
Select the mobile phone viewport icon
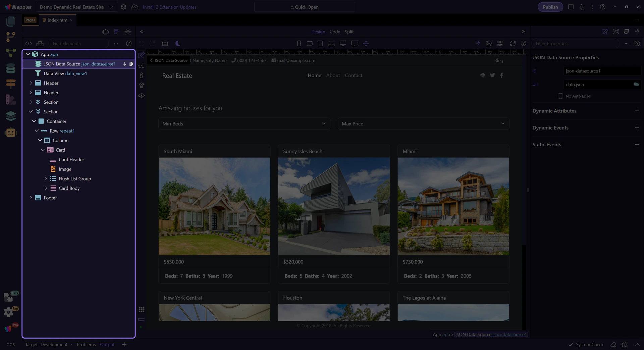click(x=299, y=43)
